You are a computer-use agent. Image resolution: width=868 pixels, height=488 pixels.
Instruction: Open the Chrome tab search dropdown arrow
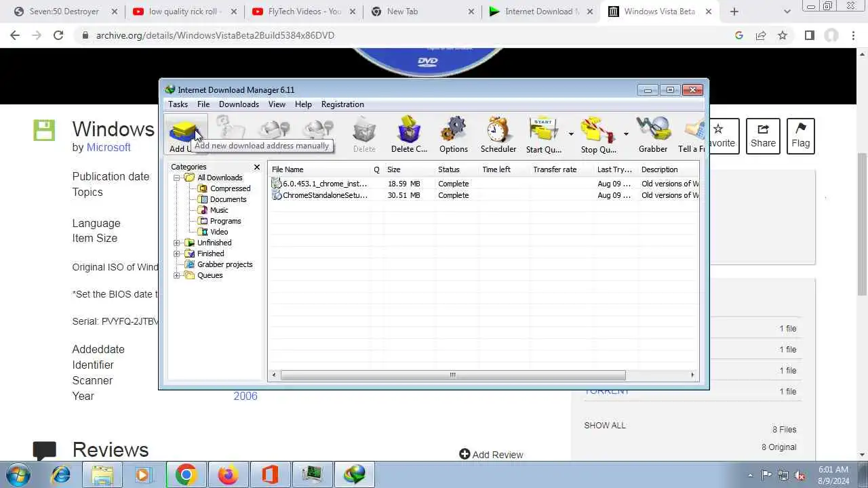pos(787,12)
